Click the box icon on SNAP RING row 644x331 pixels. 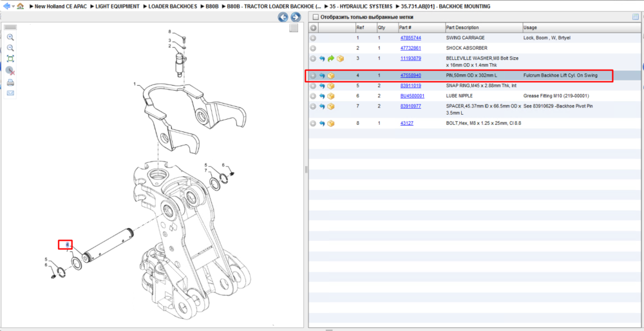click(x=331, y=86)
